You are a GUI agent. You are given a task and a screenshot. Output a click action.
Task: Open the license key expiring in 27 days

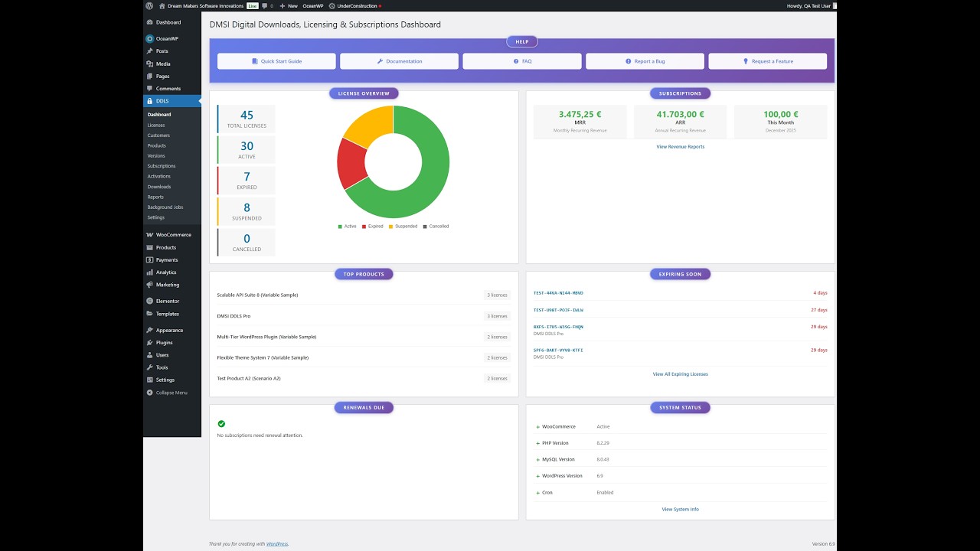[x=558, y=310]
